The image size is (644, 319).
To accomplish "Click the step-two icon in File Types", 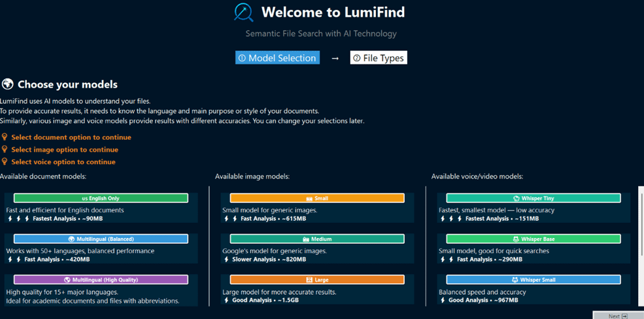I will click(356, 58).
